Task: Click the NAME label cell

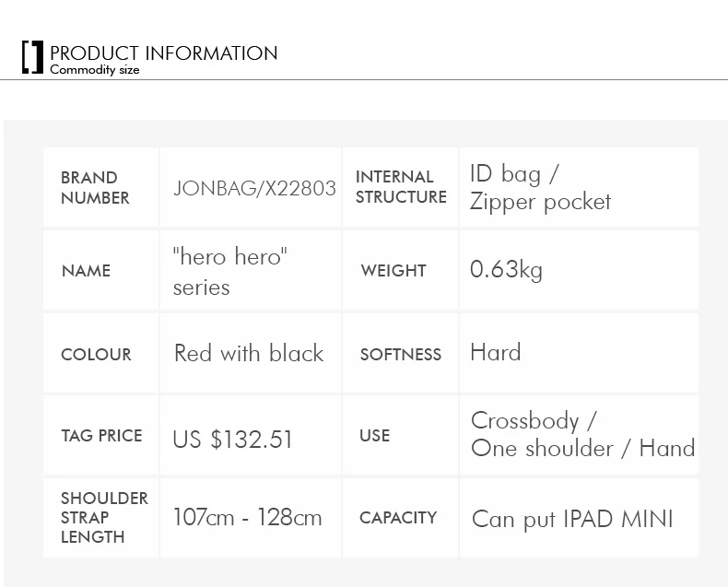Action: [100, 270]
